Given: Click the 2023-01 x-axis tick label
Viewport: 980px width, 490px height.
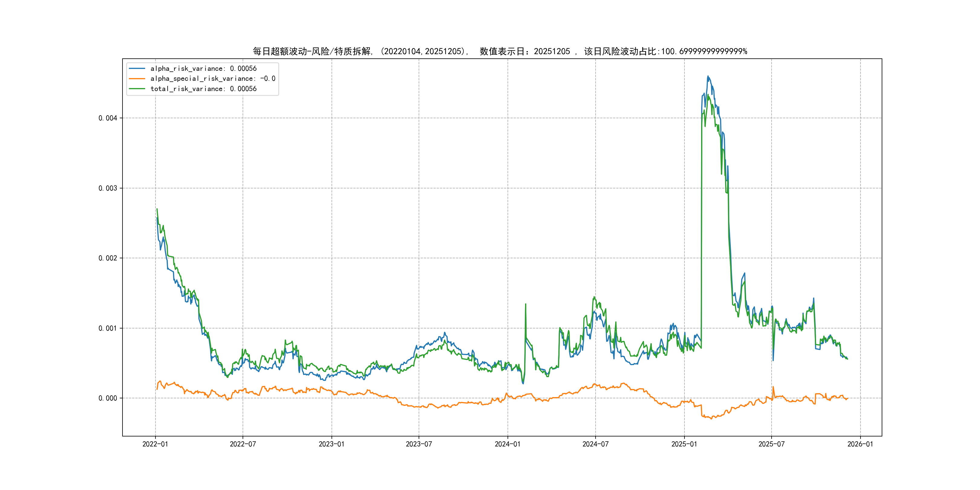Looking at the screenshot, I should (x=332, y=444).
